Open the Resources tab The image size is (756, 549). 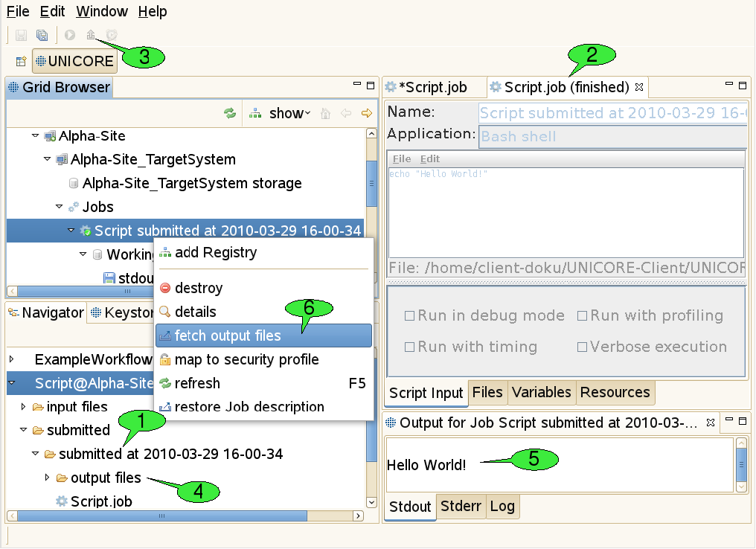tap(615, 392)
